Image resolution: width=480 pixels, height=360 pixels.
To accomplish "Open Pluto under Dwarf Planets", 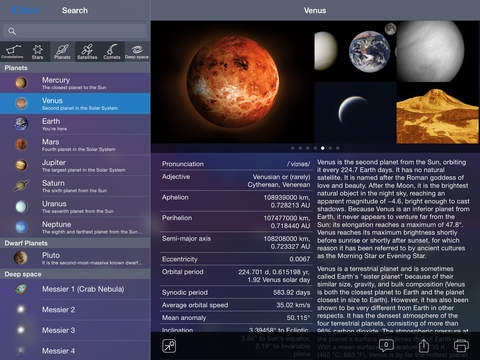I will tap(75, 258).
